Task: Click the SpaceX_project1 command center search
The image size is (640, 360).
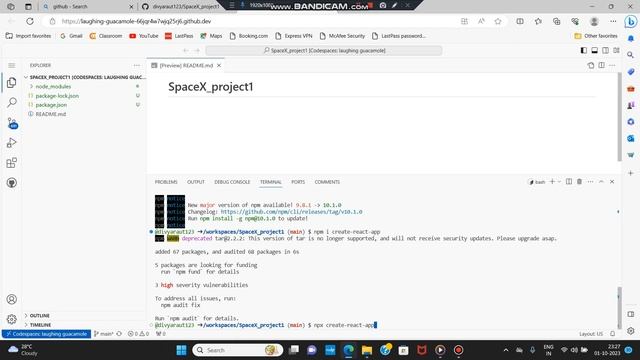Action: pos(324,51)
